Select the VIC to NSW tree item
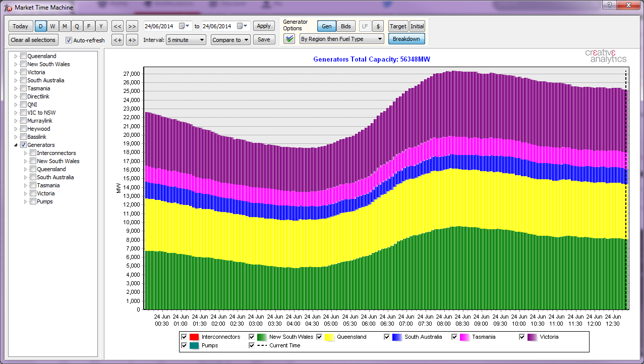The height and width of the screenshot is (364, 644). [x=41, y=113]
